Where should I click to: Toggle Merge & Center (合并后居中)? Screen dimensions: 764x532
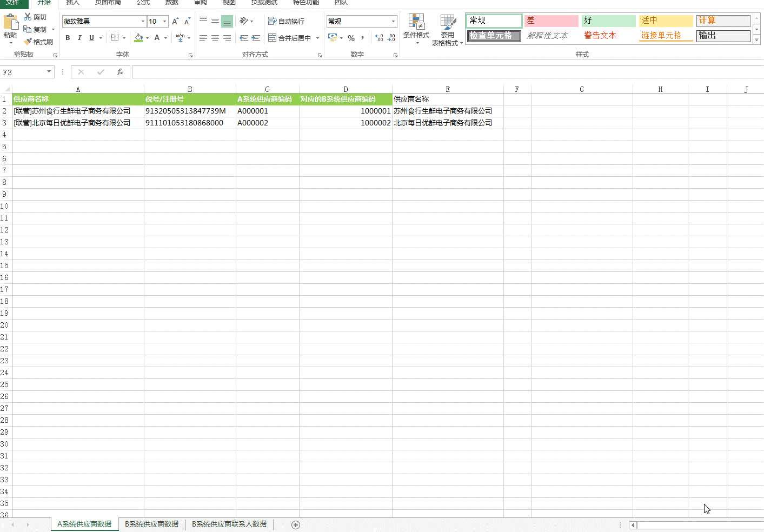click(x=290, y=38)
